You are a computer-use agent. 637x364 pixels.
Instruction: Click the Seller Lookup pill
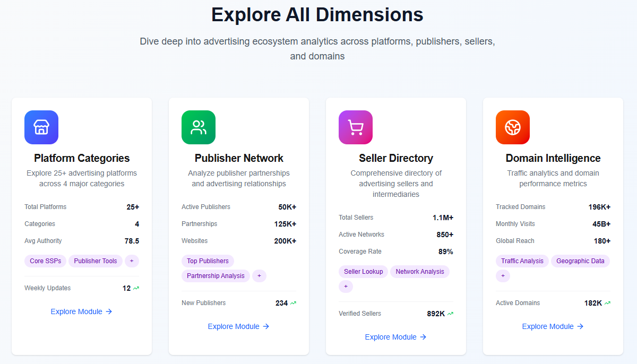(363, 271)
